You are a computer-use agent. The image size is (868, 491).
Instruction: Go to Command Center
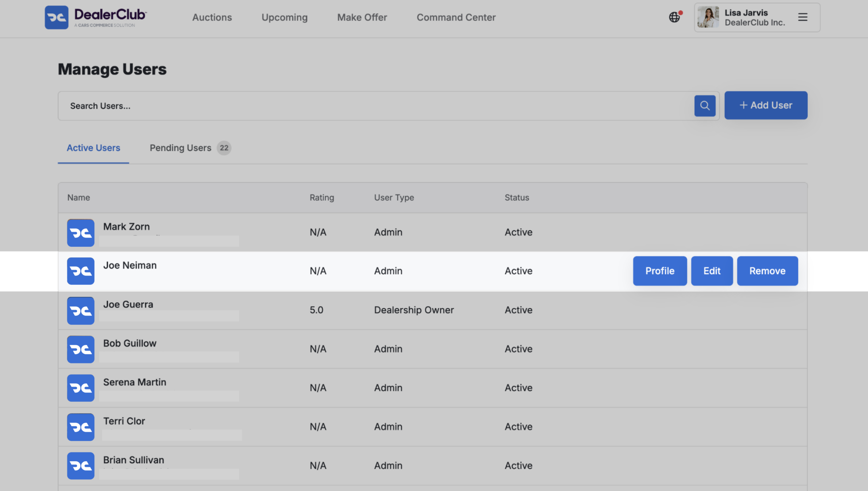click(x=456, y=17)
